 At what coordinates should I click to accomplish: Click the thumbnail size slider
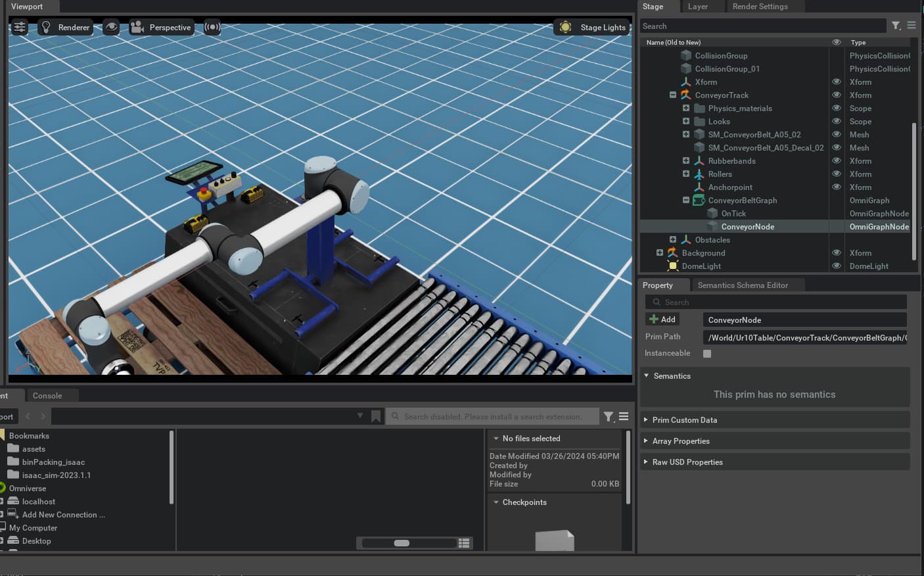(402, 542)
